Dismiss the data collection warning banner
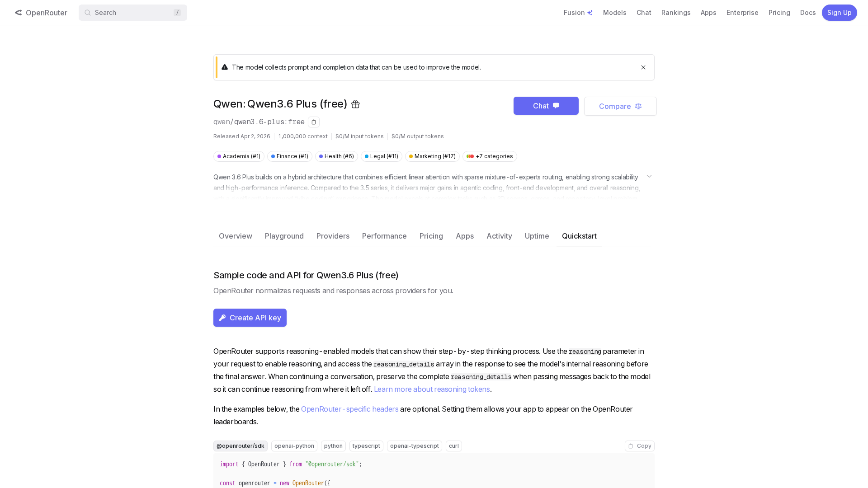868x488 pixels. [x=643, y=67]
